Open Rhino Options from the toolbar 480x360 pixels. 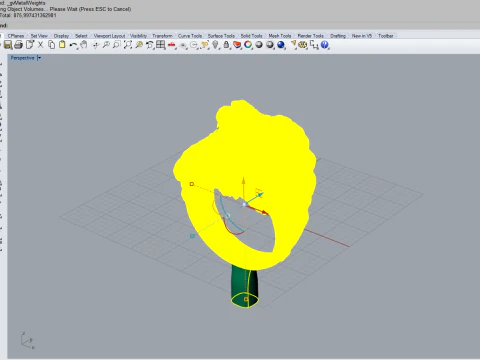pos(303,45)
